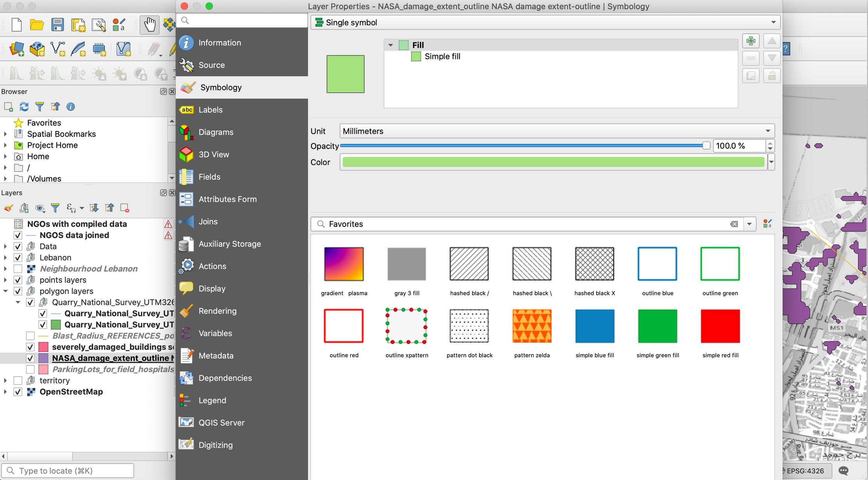Select the Pan Map hand tool
The height and width of the screenshot is (480, 868).
pos(149,25)
